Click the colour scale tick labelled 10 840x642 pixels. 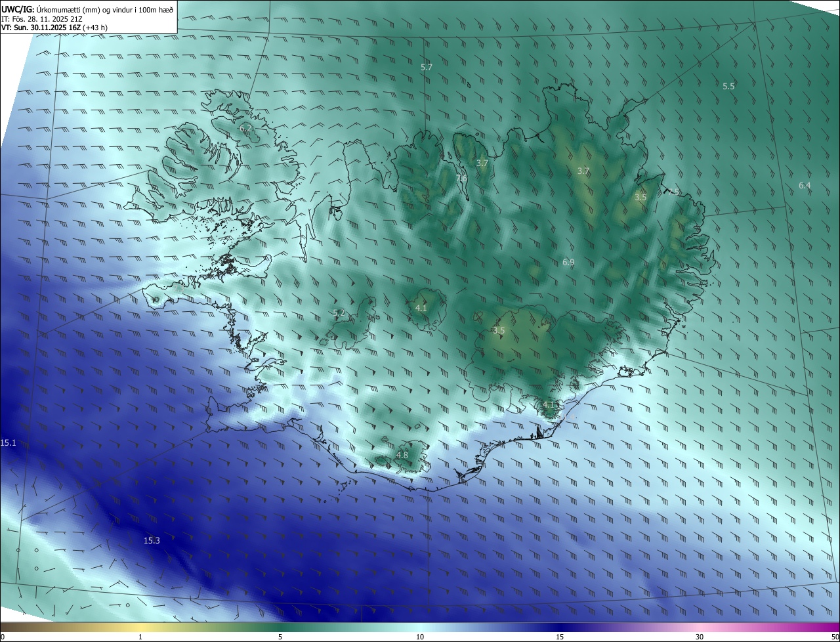pyautogui.click(x=420, y=637)
